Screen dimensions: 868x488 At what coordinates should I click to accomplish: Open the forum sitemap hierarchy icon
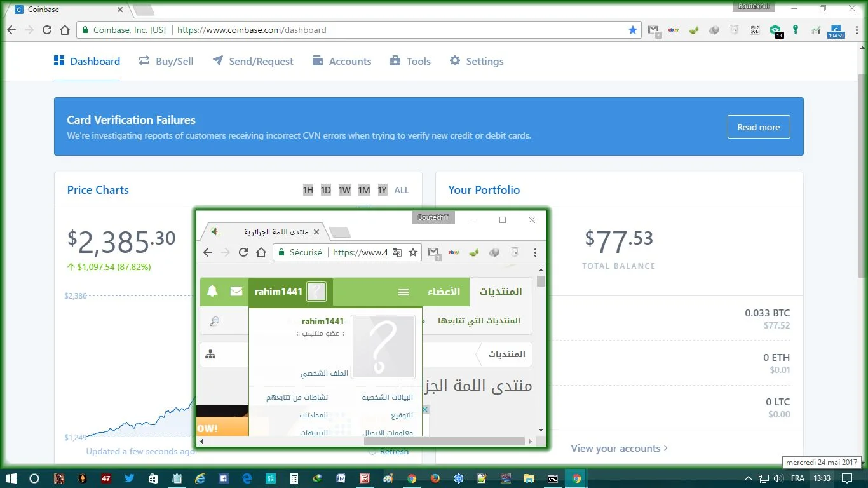pos(211,355)
